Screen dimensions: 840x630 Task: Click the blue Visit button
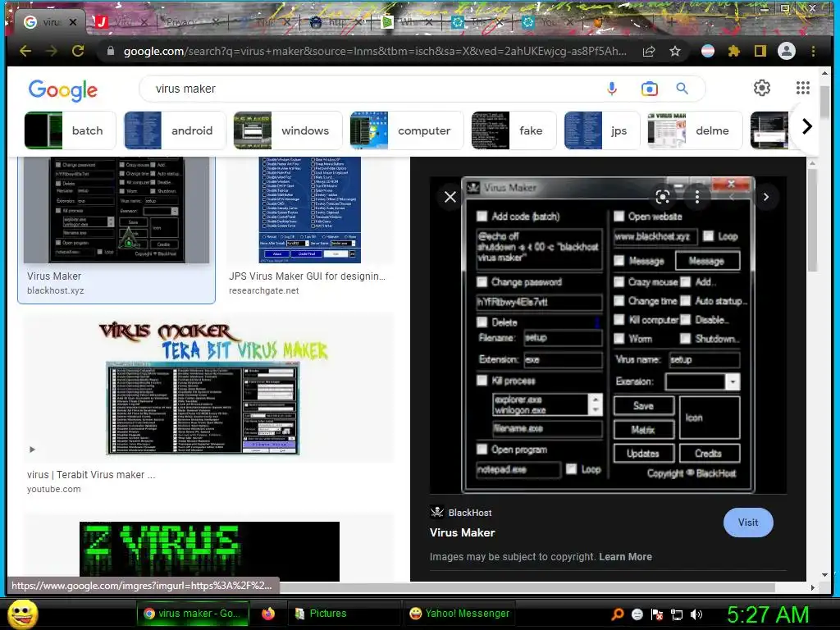point(748,523)
